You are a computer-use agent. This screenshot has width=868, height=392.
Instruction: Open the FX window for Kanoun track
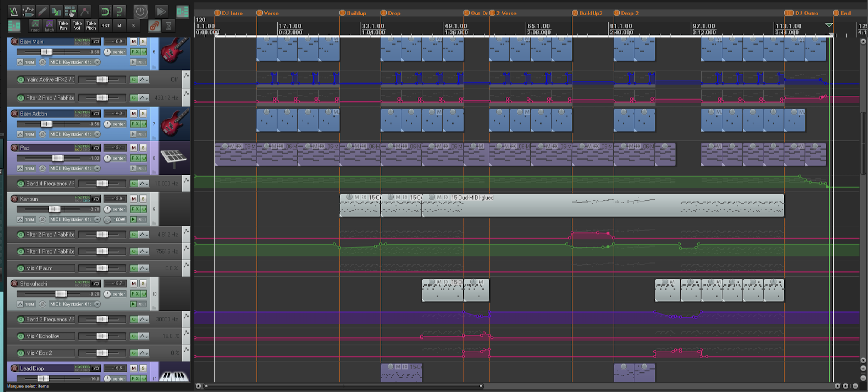[135, 209]
